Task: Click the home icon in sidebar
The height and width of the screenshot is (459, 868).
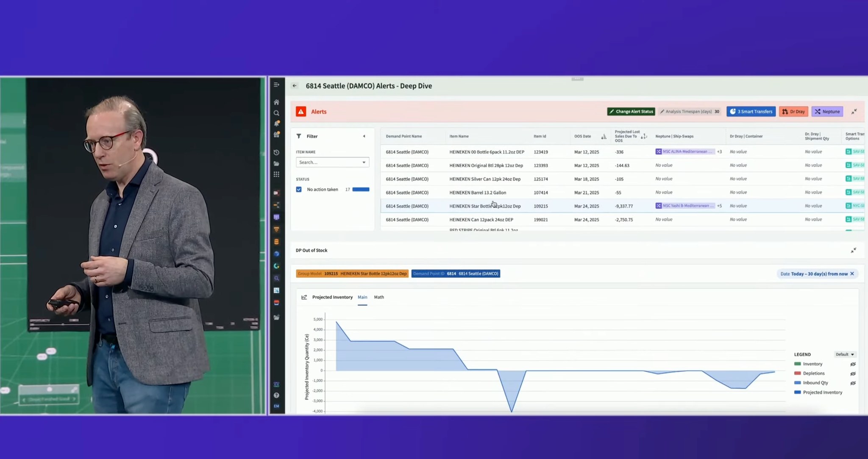Action: (276, 102)
